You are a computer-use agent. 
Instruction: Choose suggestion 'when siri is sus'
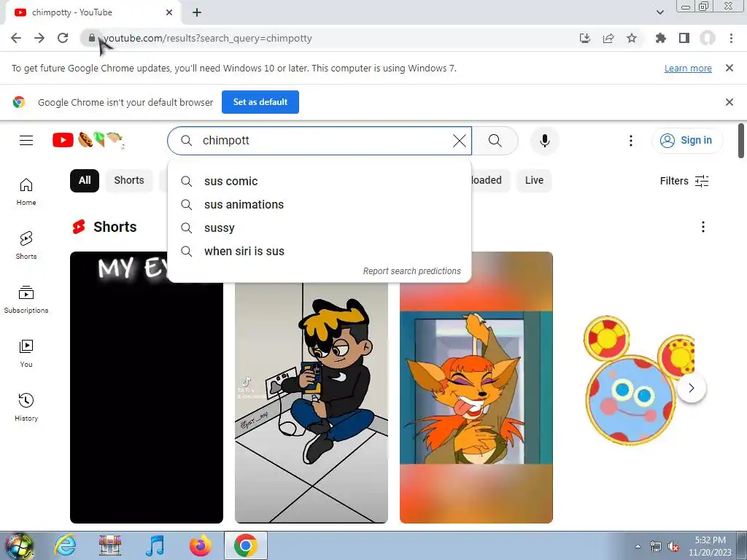320,252
